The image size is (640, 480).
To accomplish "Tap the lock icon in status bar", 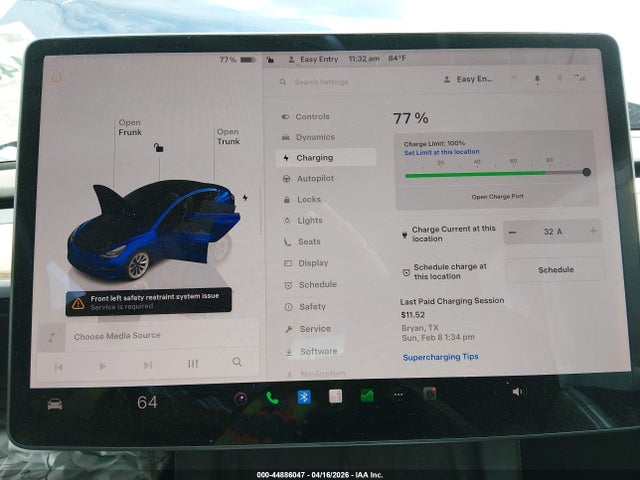I will [270, 60].
